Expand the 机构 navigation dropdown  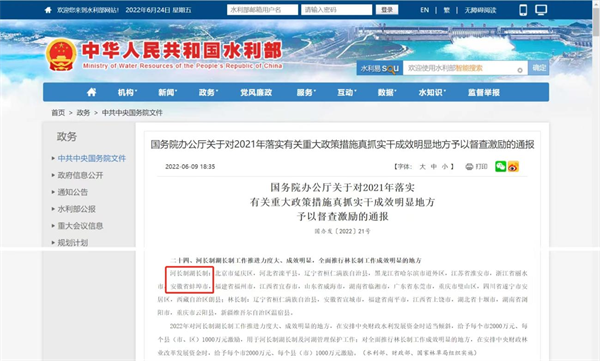[127, 92]
